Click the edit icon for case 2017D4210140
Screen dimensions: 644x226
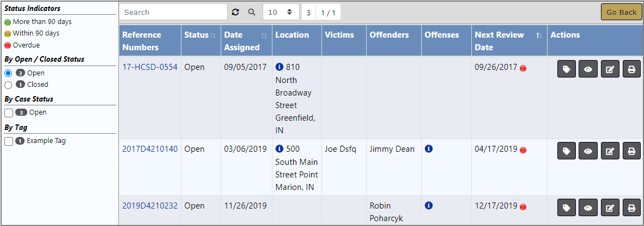point(610,151)
